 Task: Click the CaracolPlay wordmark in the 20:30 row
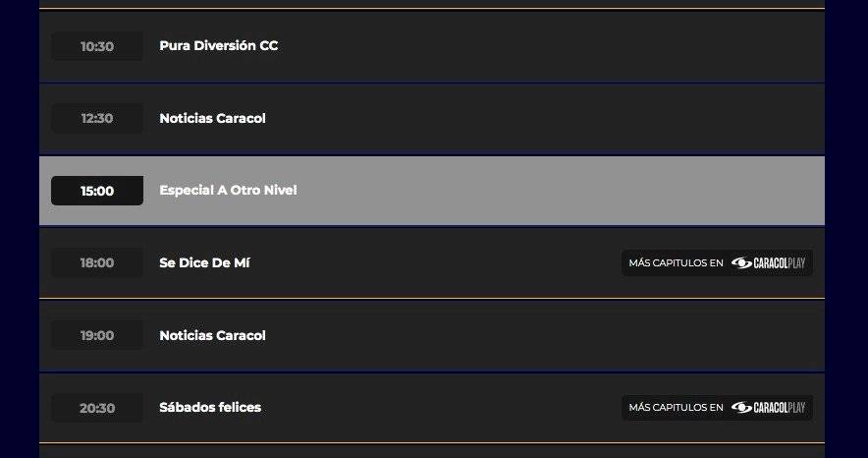[780, 408]
